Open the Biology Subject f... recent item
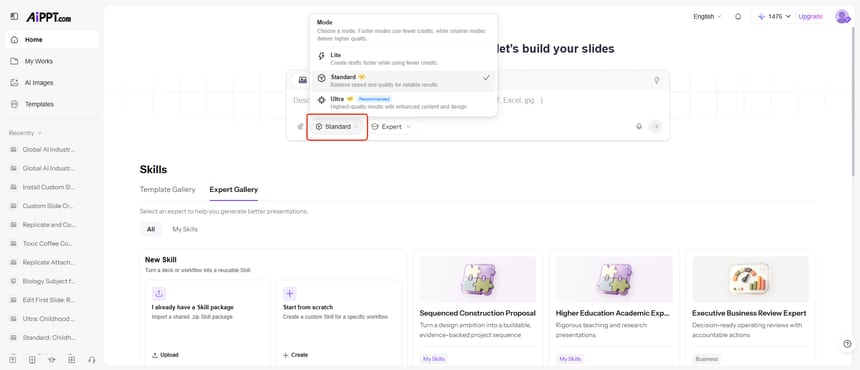The width and height of the screenshot is (860, 370). pos(48,281)
